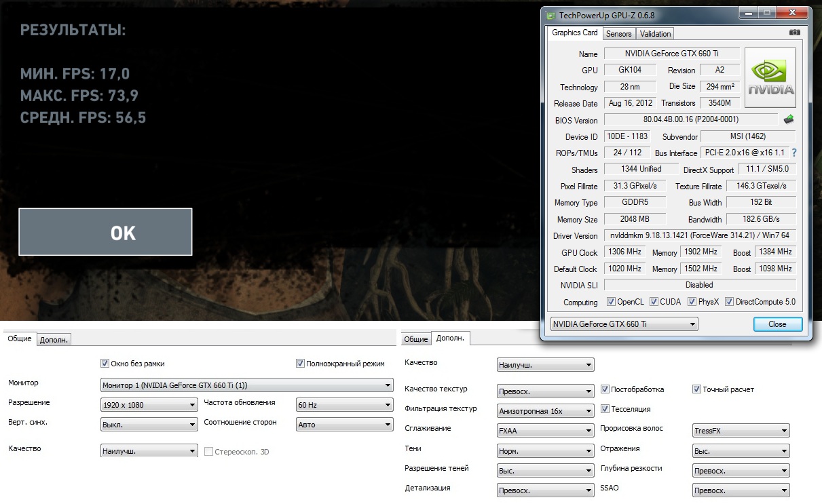Image resolution: width=822 pixels, height=504 pixels.
Task: Toggle the Тесселяция checkbox
Action: (605, 409)
